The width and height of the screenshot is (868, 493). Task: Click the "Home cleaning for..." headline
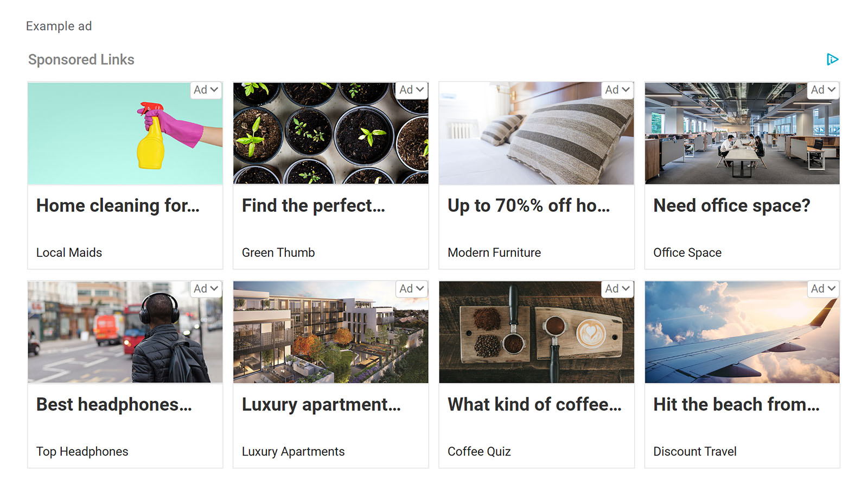[x=118, y=206]
